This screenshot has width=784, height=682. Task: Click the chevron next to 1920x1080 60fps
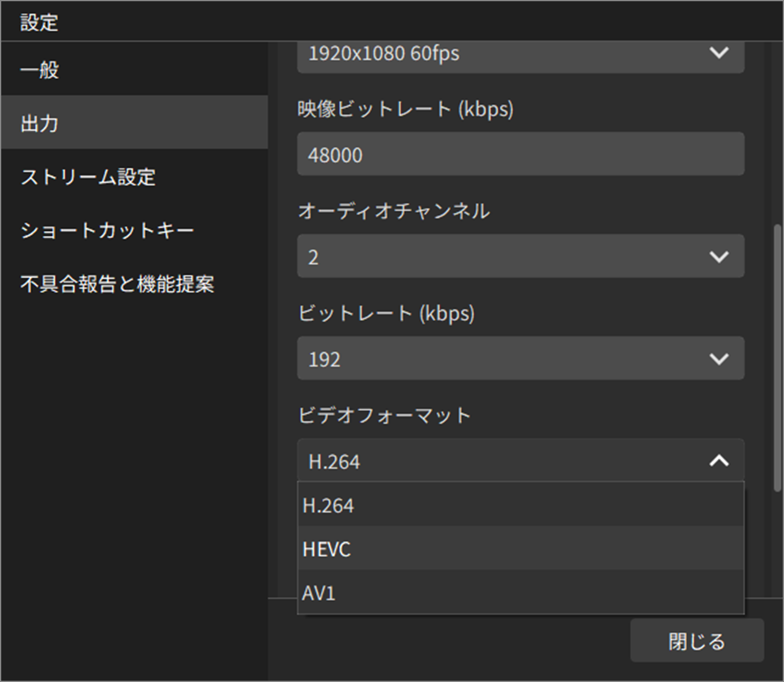click(719, 53)
